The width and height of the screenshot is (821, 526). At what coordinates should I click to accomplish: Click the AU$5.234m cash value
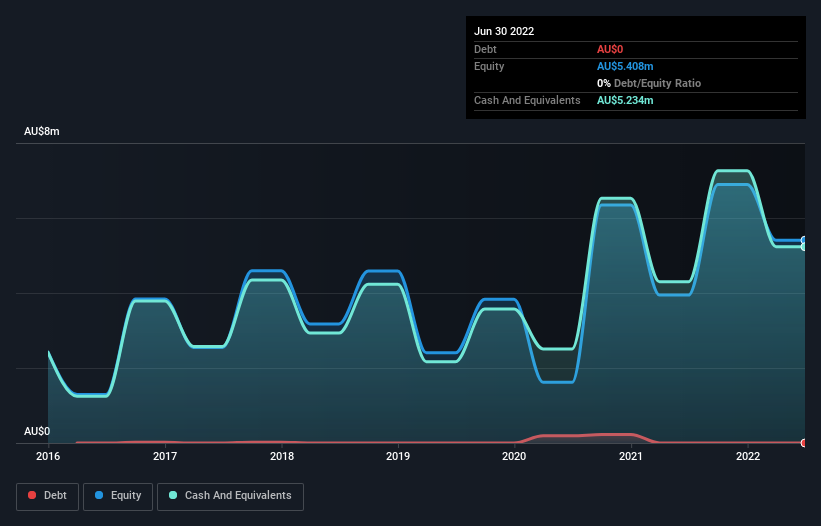(625, 100)
